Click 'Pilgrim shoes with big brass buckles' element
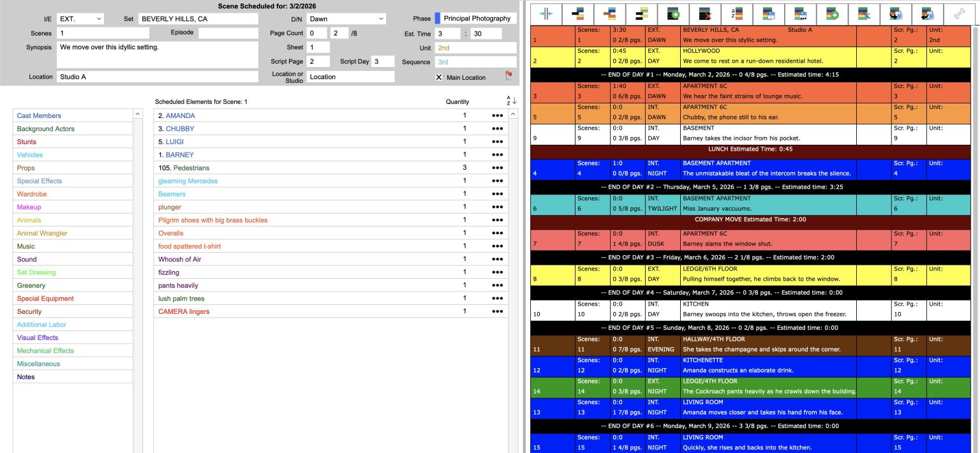Viewport: 980px width, 453px height. (213, 220)
